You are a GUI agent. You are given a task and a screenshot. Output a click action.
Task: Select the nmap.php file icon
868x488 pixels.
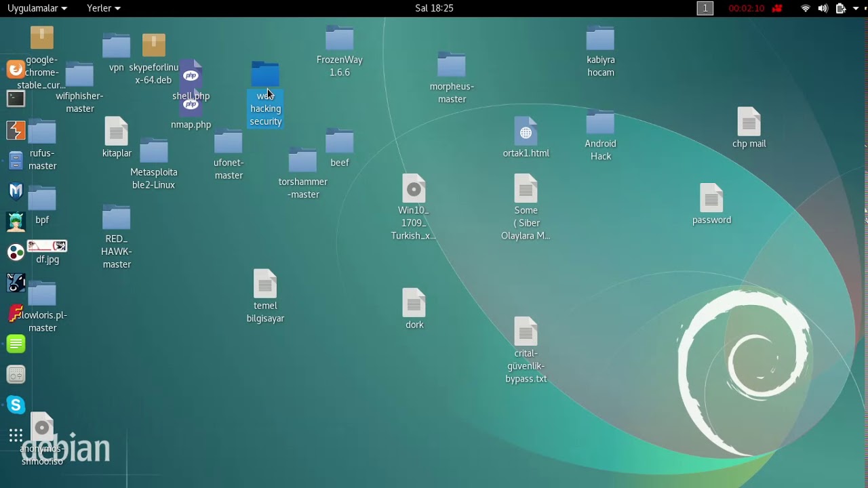point(191,106)
